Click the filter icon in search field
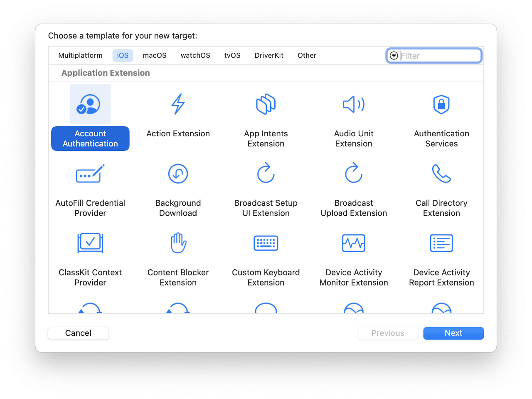 click(x=394, y=56)
